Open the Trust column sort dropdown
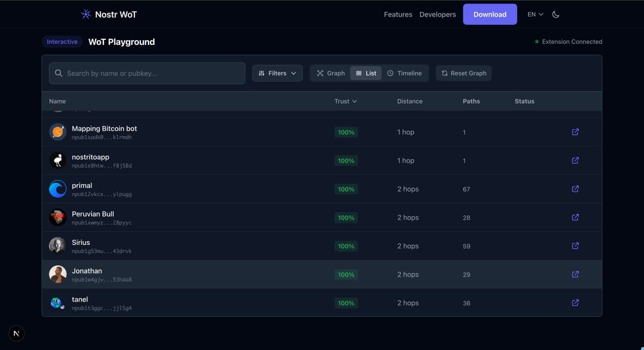This screenshot has width=644, height=350. coord(346,101)
